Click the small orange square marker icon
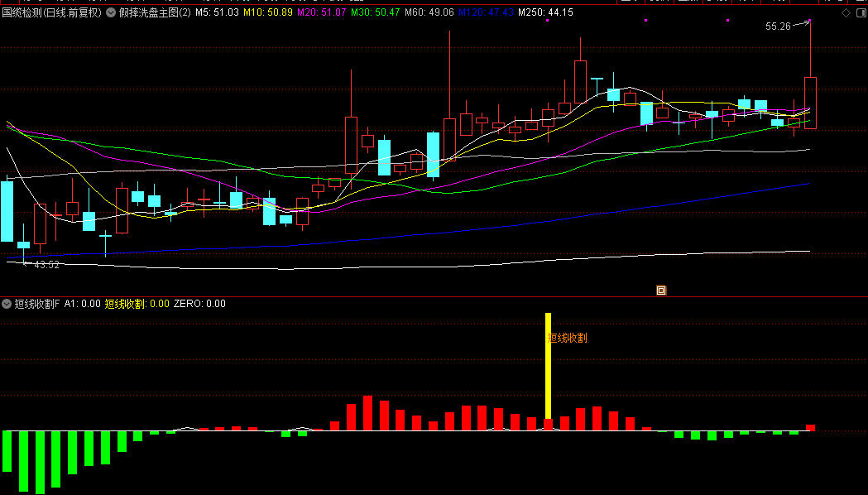Image resolution: width=868 pixels, height=495 pixels. (x=661, y=291)
